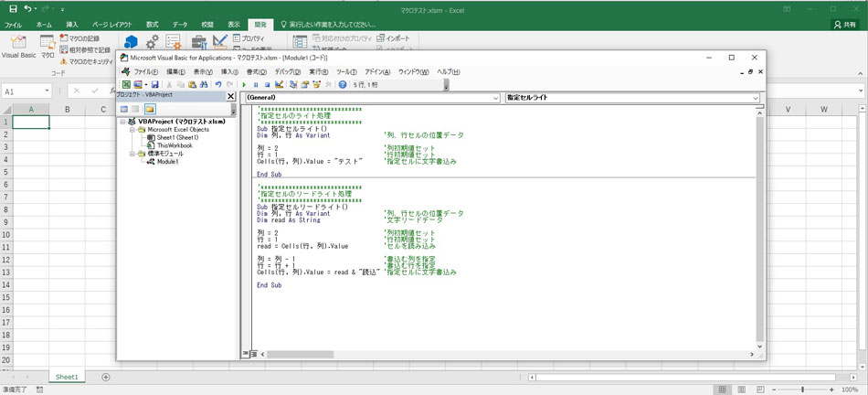Screen dimensions: 868x395
Task: Open Properties Window via toolbar icon
Action: click(304, 85)
